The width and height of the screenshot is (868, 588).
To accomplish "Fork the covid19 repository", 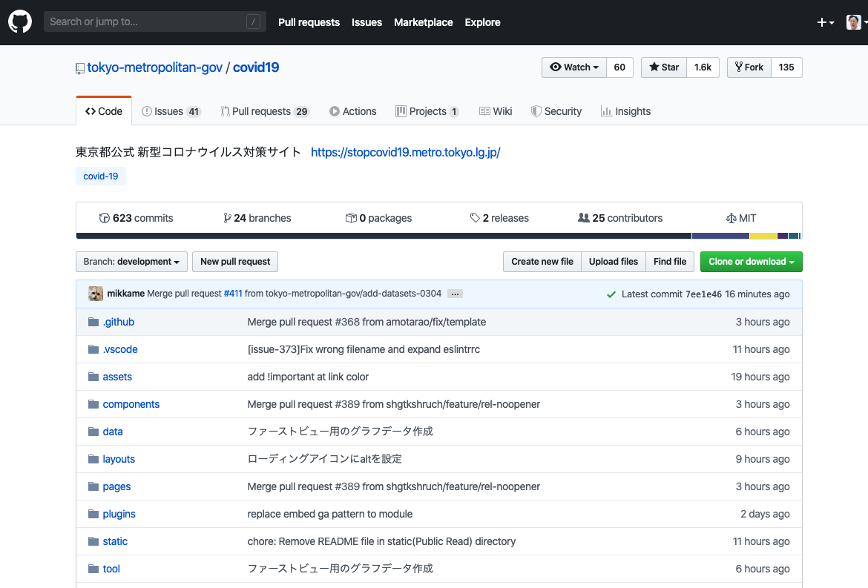I will pyautogui.click(x=749, y=67).
